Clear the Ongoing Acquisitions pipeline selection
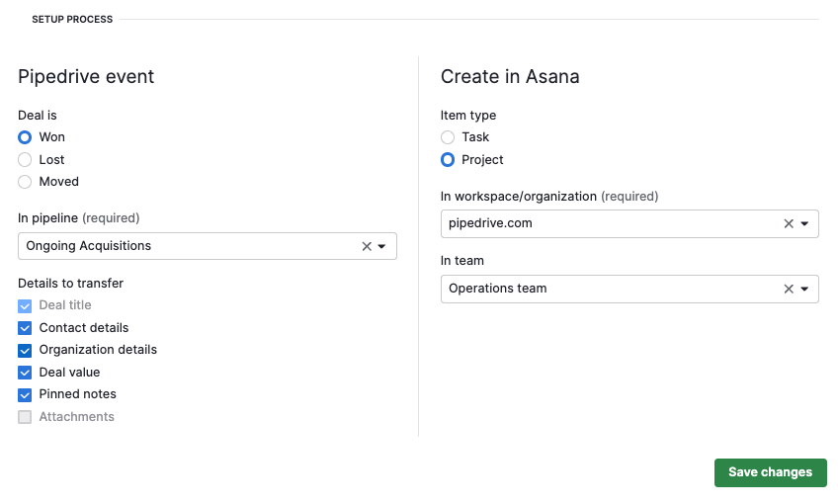Viewport: 838px width, 504px height. 367,246
